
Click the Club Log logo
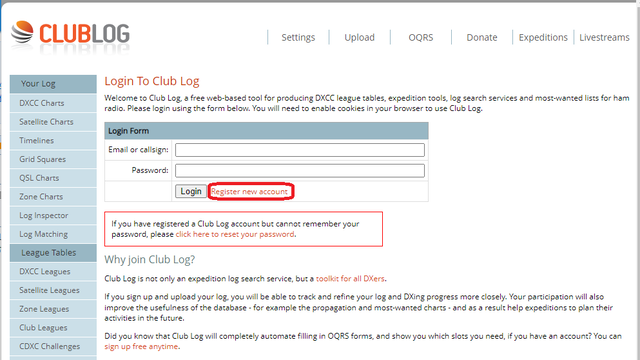click(x=70, y=33)
